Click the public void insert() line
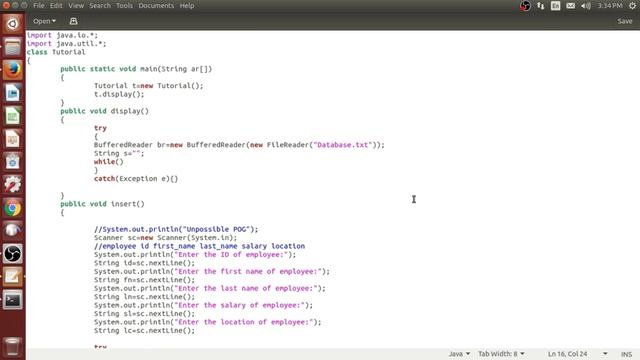Viewport: 640px width, 360px height. tap(102, 204)
